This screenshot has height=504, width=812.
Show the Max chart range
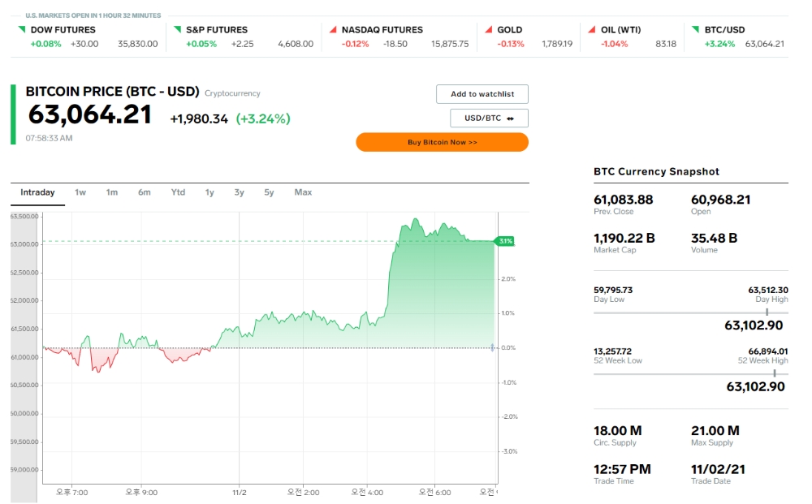pos(303,192)
